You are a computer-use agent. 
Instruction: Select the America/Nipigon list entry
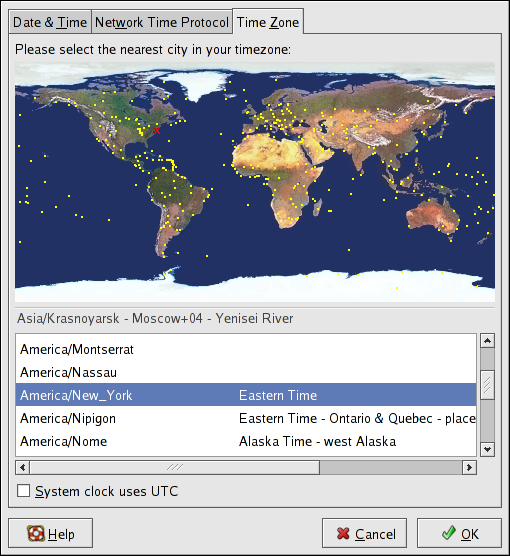pyautogui.click(x=246, y=418)
